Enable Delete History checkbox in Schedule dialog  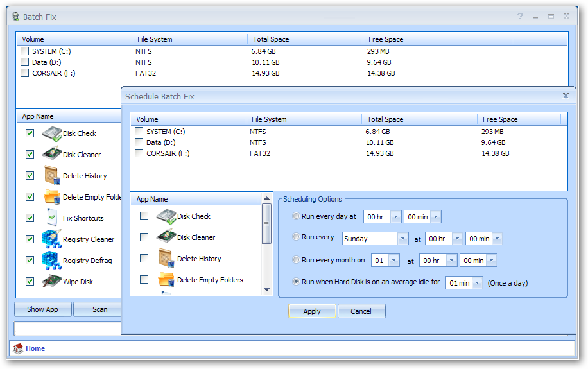point(144,258)
